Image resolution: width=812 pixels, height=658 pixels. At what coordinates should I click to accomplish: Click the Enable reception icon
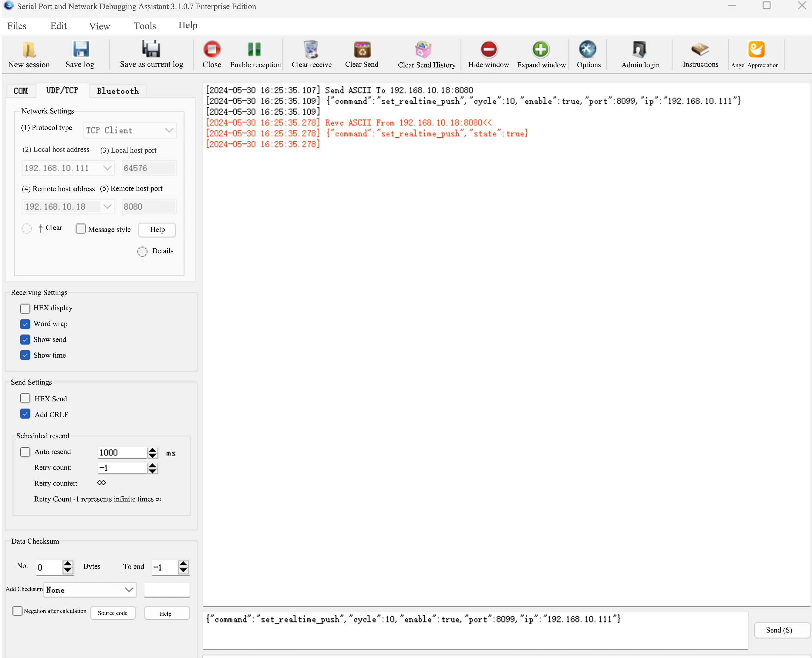(254, 50)
